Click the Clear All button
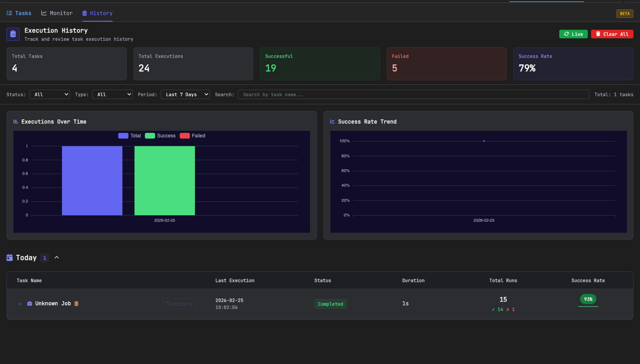The height and width of the screenshot is (364, 640). pos(612,34)
